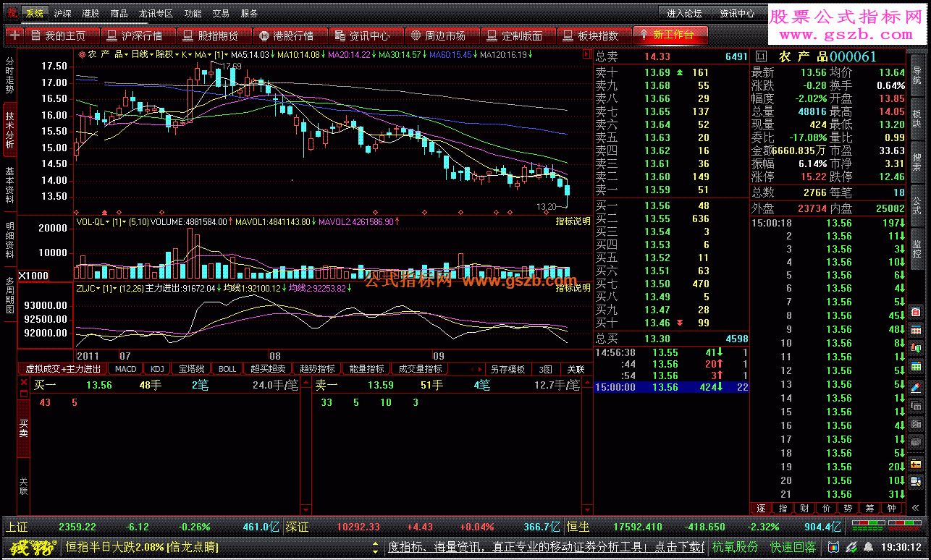Open the 股指期货 workspace tab
This screenshot has height=560, width=931.
pos(215,35)
